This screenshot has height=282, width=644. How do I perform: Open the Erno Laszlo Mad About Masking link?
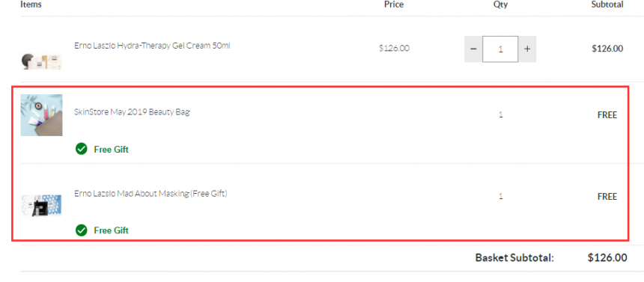tap(151, 193)
